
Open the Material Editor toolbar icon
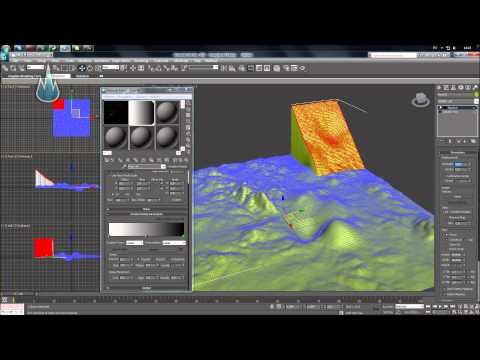277,68
